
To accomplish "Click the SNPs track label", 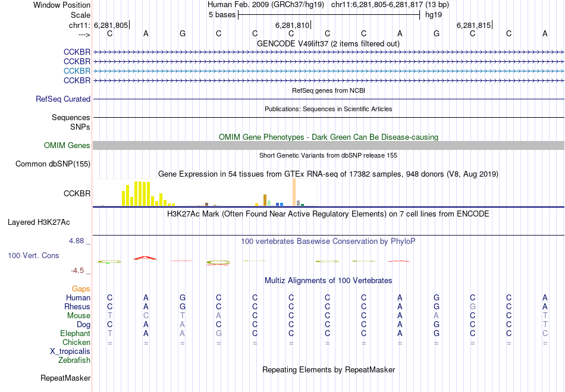I will pos(80,127).
